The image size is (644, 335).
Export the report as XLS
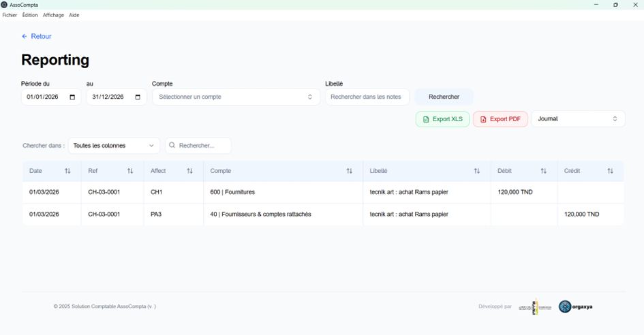point(442,119)
